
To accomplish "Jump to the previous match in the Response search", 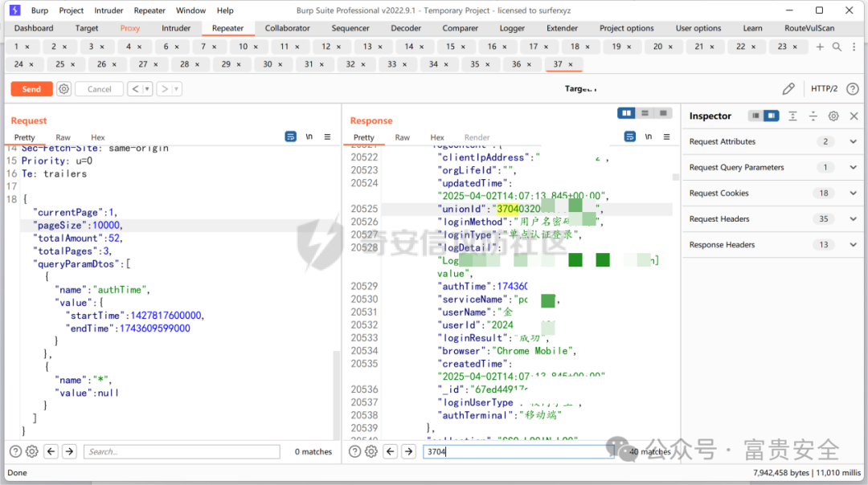I will [x=391, y=452].
